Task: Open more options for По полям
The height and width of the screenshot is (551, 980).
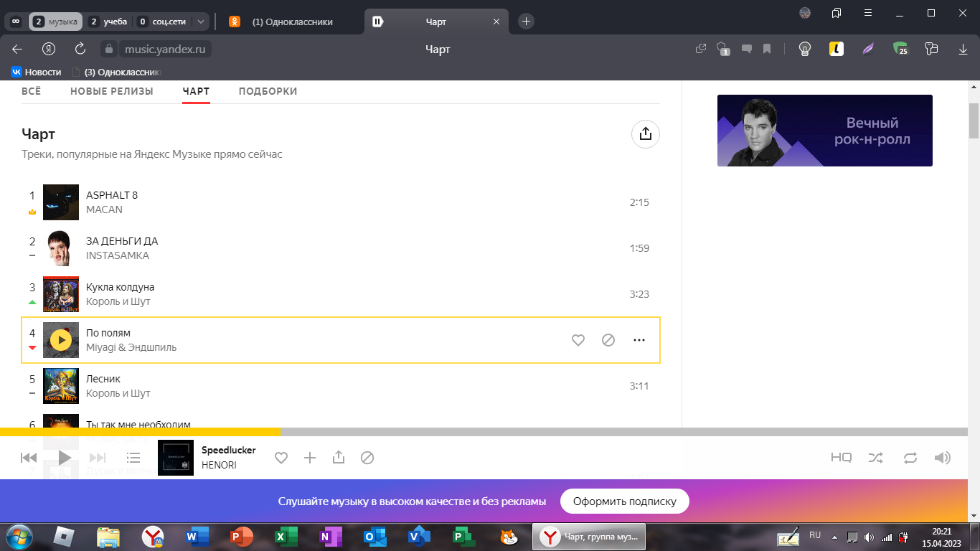Action: (639, 340)
